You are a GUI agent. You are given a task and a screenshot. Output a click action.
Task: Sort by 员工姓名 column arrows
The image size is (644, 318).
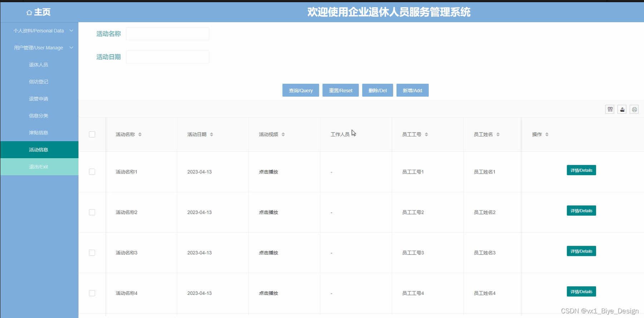point(498,134)
